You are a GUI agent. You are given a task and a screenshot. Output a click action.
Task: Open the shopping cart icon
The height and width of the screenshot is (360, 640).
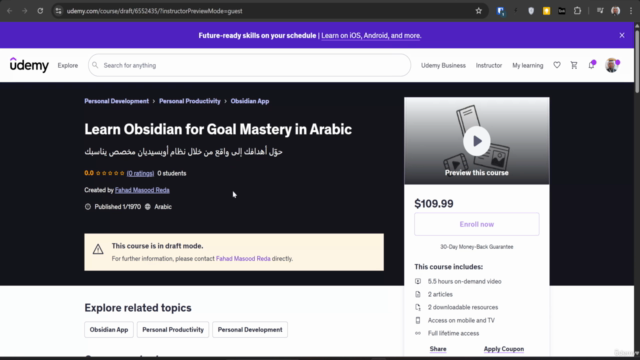tap(574, 65)
